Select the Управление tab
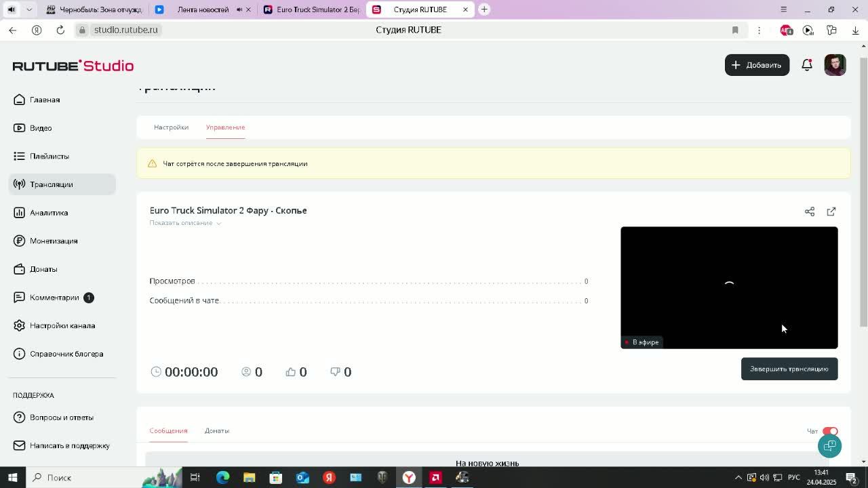The width and height of the screenshot is (868, 488). [x=225, y=127]
